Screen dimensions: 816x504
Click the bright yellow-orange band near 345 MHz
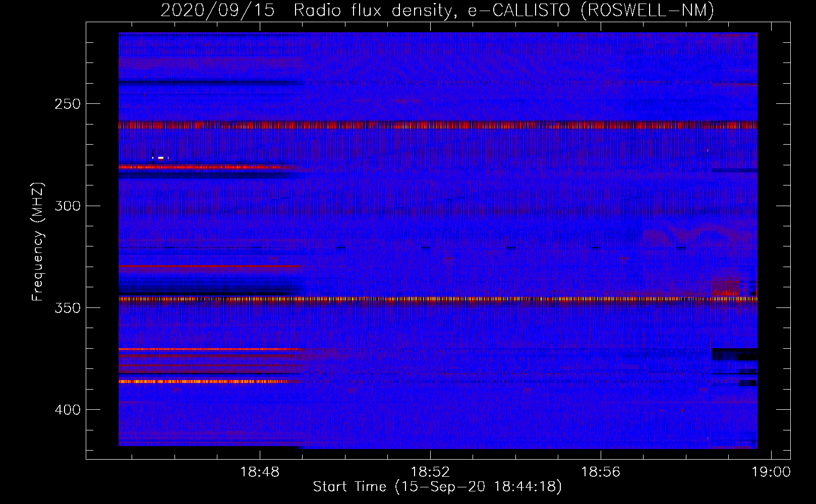(x=438, y=299)
